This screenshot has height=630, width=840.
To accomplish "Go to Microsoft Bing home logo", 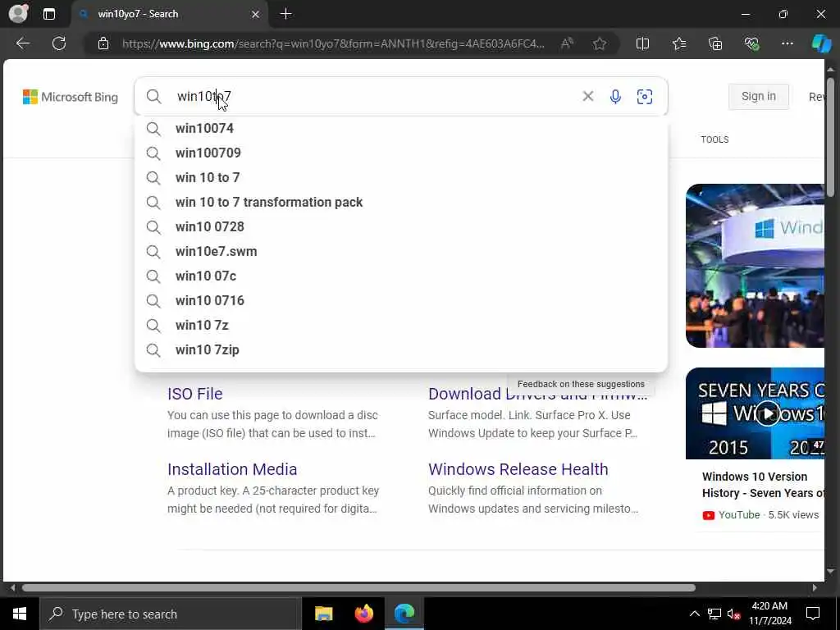I will tap(71, 97).
